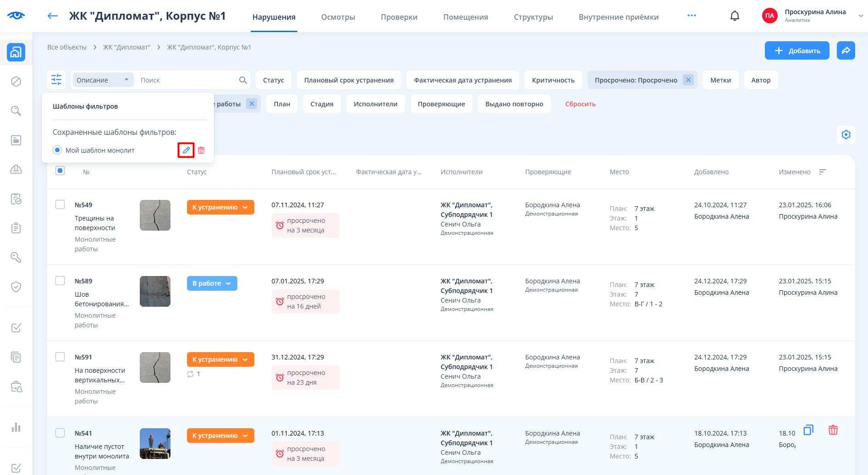Go back using the left arrow

pos(53,16)
